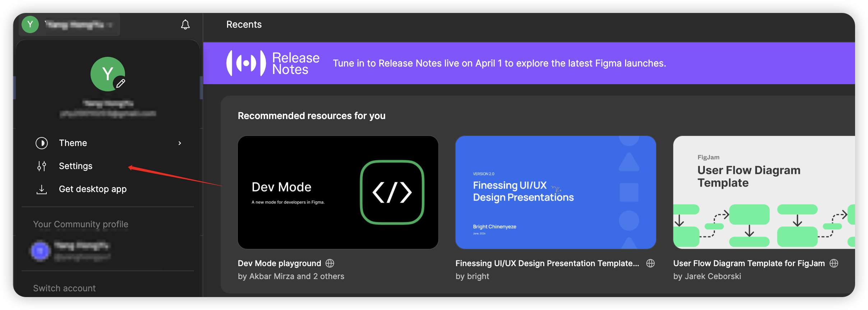The height and width of the screenshot is (310, 868).
Task: Click globe icon next to Finessing UI/UX template
Action: [x=650, y=263]
